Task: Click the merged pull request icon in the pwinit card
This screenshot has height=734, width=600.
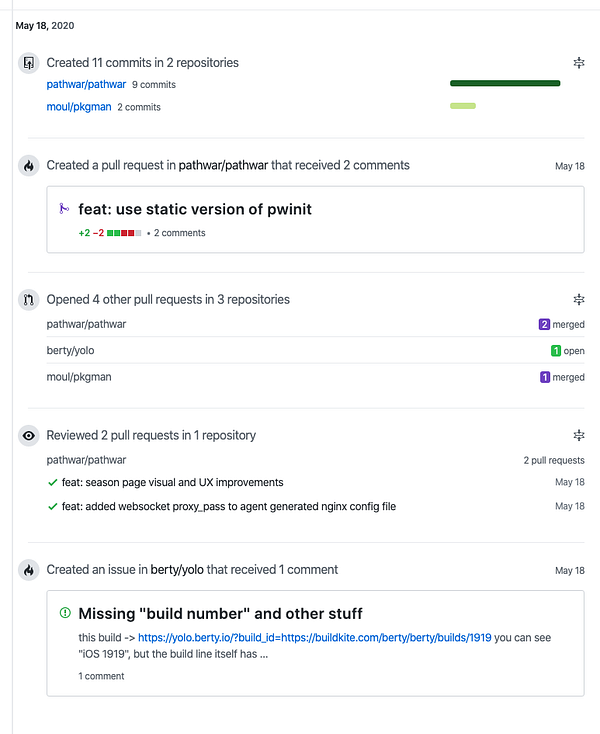Action: coord(65,209)
